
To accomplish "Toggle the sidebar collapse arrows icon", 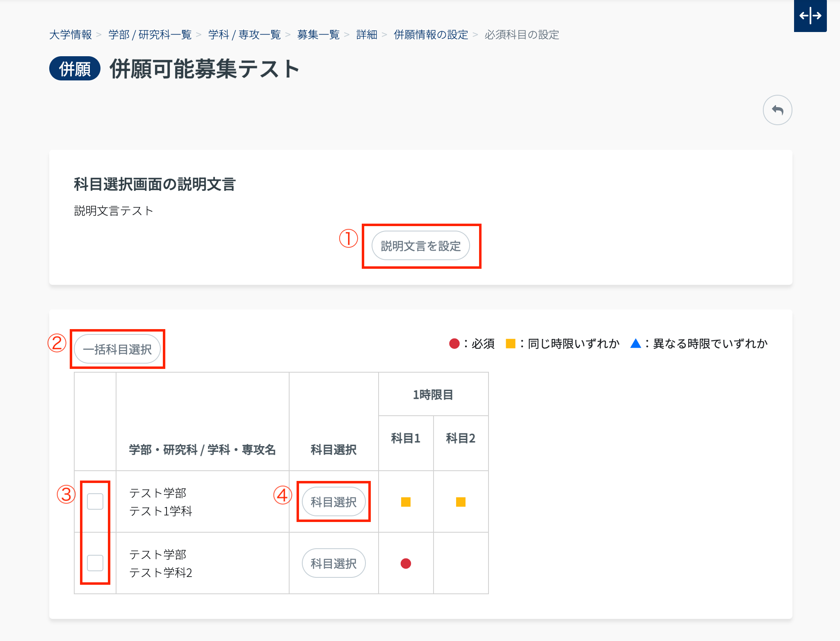I will 810,16.
